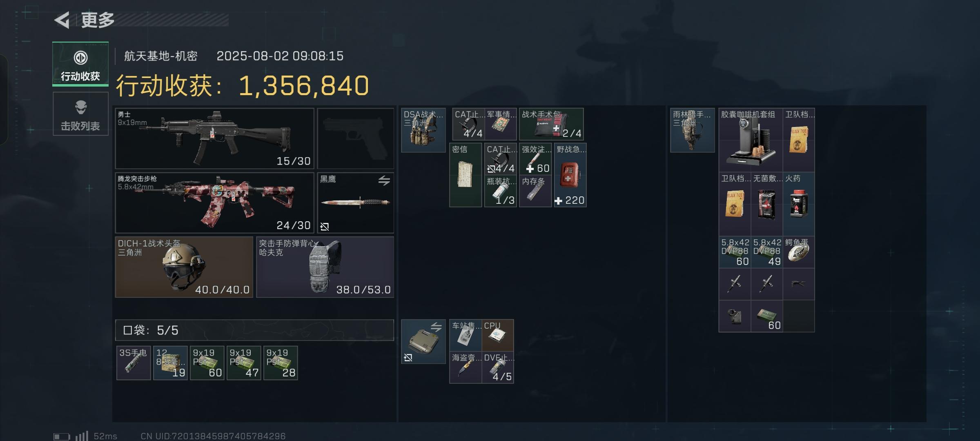
Task: Switch to the 击败列表 tab
Action: pos(80,114)
